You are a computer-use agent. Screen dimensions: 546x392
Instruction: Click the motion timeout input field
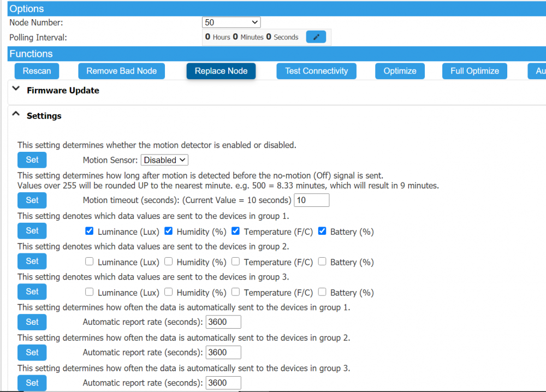pos(311,200)
